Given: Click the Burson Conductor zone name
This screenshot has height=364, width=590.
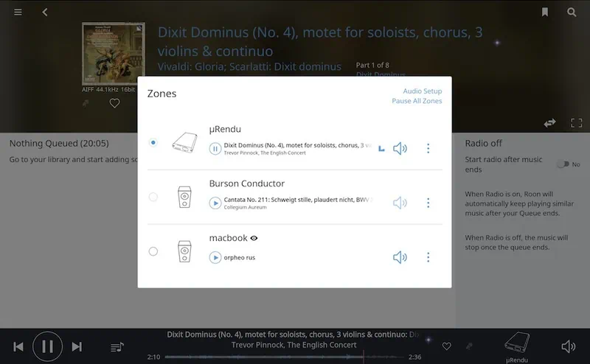Looking at the screenshot, I should click(x=247, y=183).
